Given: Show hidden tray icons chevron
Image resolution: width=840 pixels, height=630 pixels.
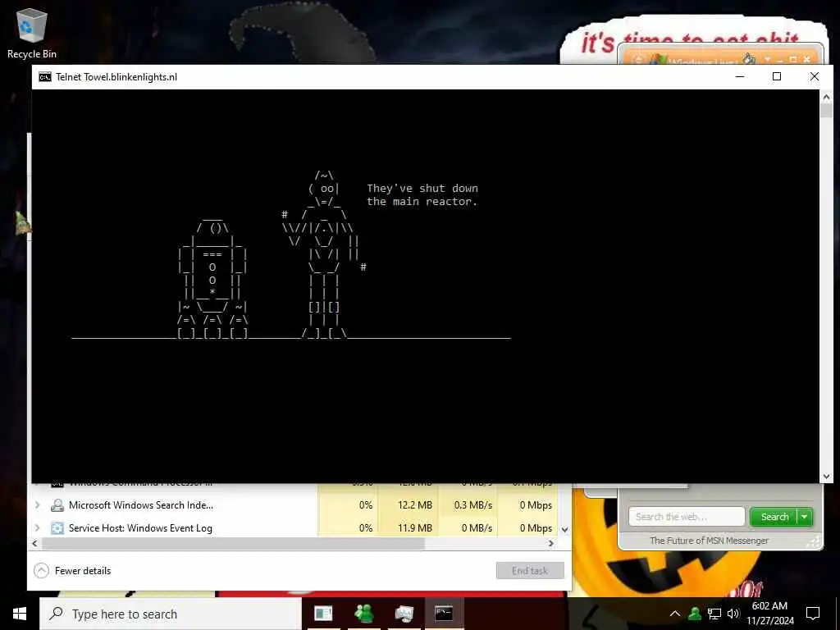Looking at the screenshot, I should [675, 614].
